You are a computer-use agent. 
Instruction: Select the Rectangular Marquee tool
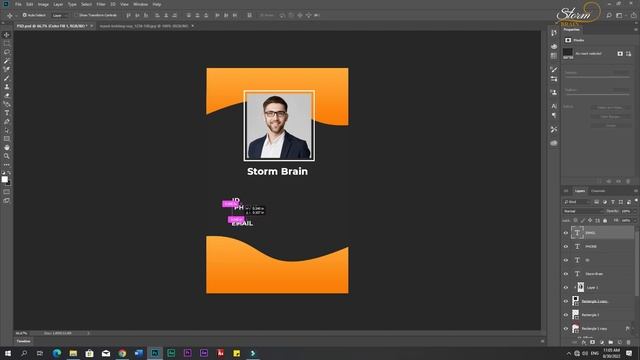[7, 43]
